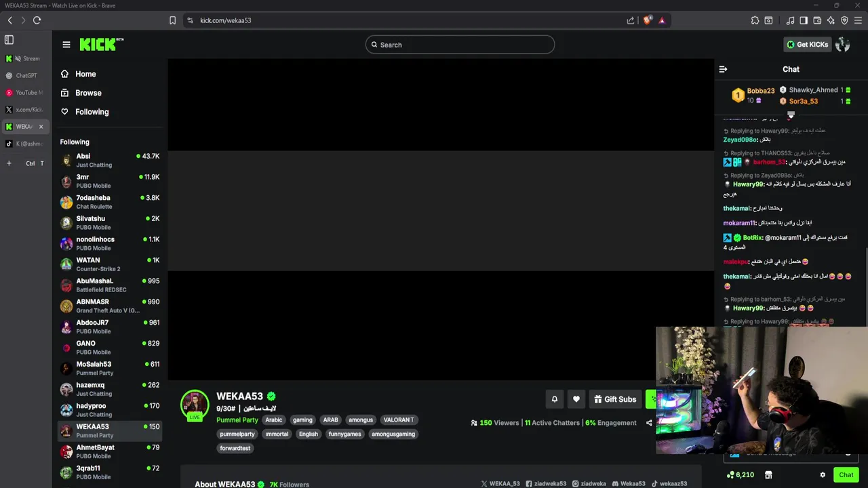Click the green Chat send button
Viewport: 868px width, 488px height.
coord(846,474)
